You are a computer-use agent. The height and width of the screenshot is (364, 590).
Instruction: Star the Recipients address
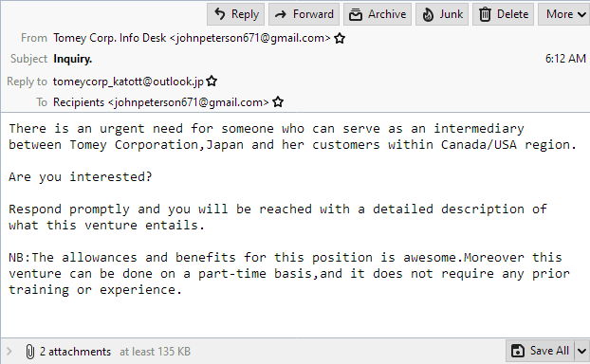pyautogui.click(x=278, y=102)
